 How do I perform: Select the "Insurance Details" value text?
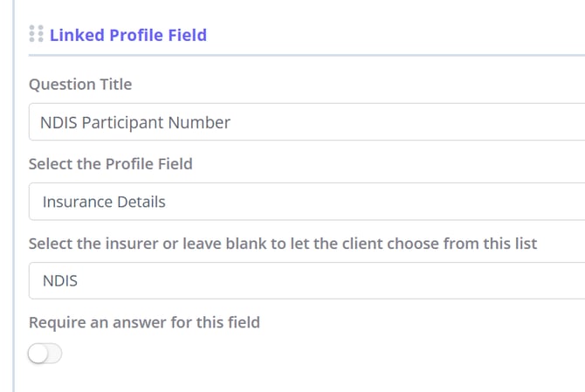[104, 202]
